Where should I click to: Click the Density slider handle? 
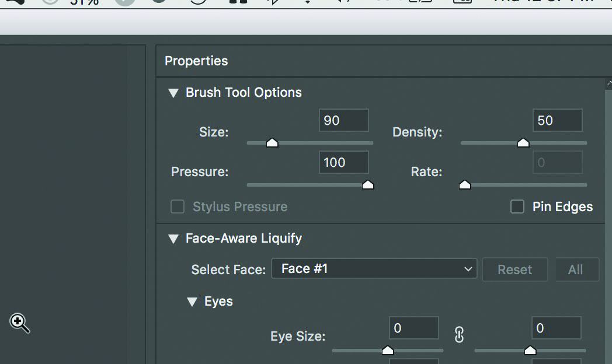pyautogui.click(x=523, y=143)
